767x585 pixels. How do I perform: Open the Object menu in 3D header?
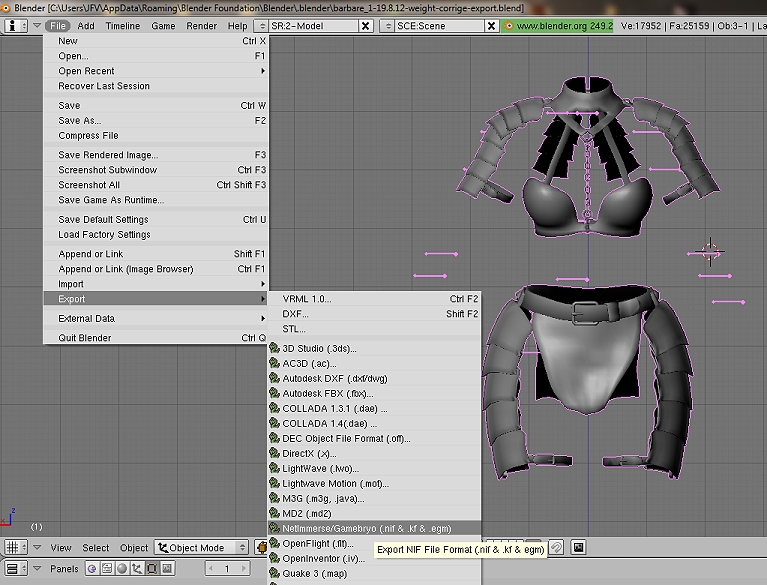coord(134,548)
